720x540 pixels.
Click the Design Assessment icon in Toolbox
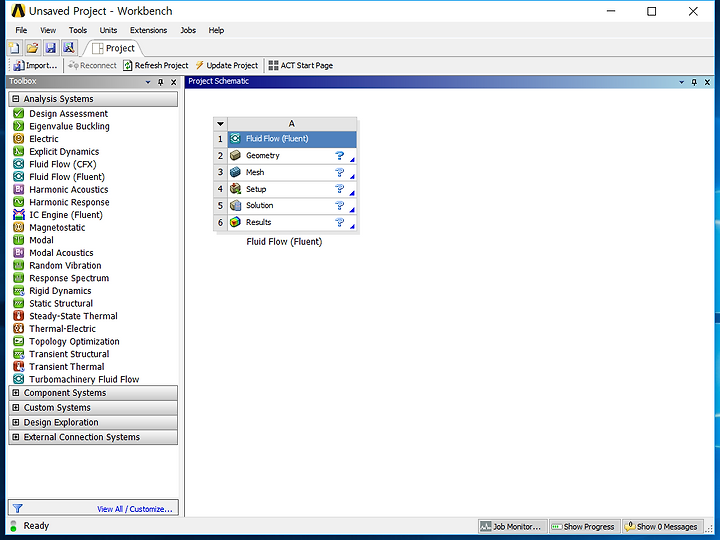pos(18,113)
